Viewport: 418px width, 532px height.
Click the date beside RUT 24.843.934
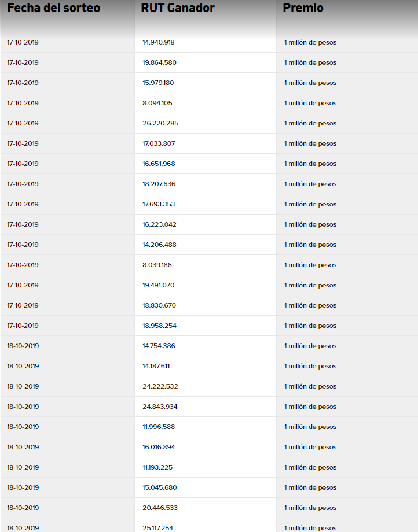tap(23, 407)
